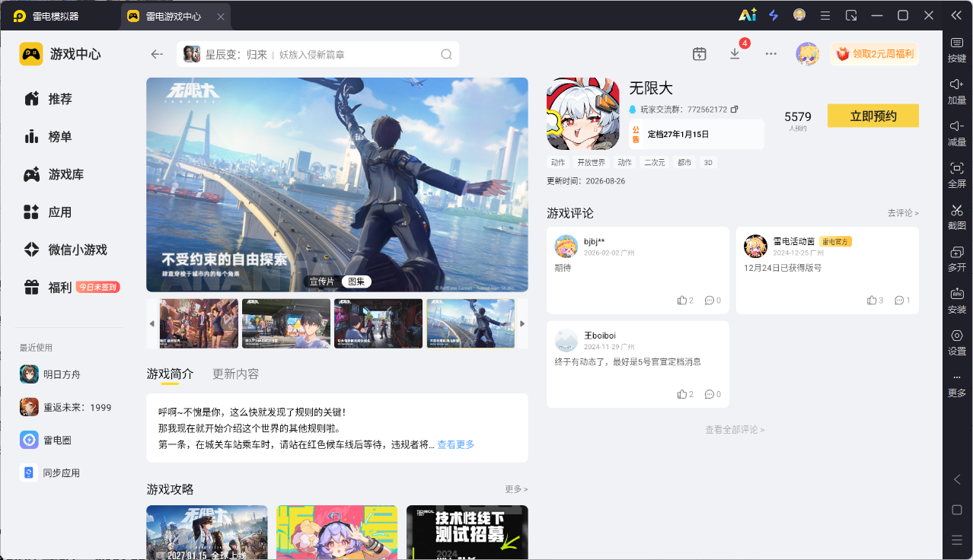Image resolution: width=973 pixels, height=560 pixels.
Task: Open 多开 multi-instance manager
Action: pos(957,259)
